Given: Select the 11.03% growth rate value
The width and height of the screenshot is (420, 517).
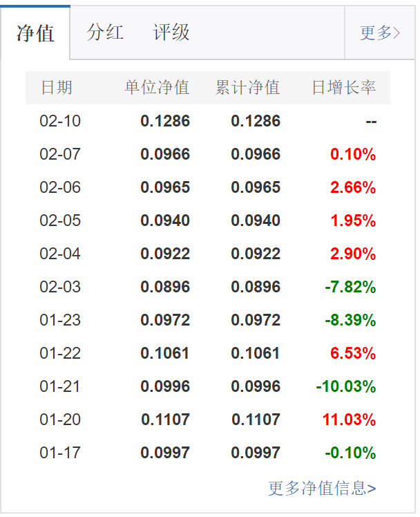Looking at the screenshot, I should 349,420.
